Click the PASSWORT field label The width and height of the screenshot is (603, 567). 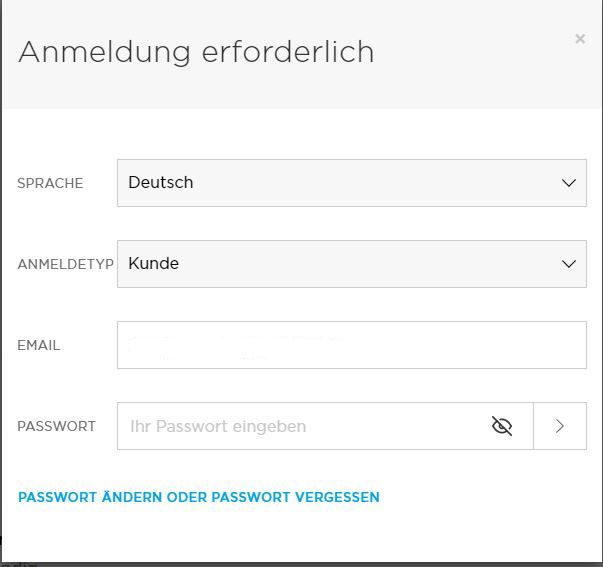pos(57,426)
